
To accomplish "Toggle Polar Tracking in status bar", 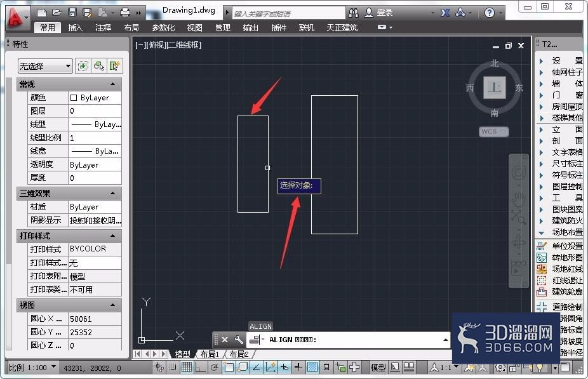I will pos(214,368).
